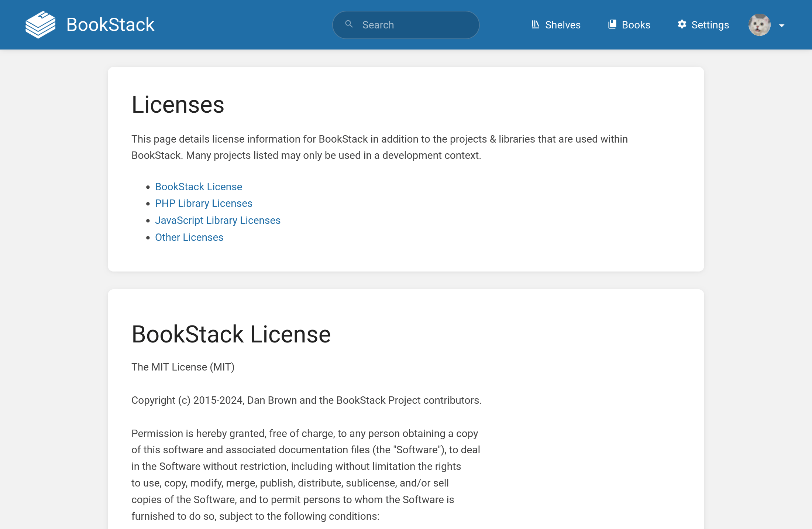The width and height of the screenshot is (812, 529).
Task: Expand the user profile dropdown arrow
Action: (782, 25)
